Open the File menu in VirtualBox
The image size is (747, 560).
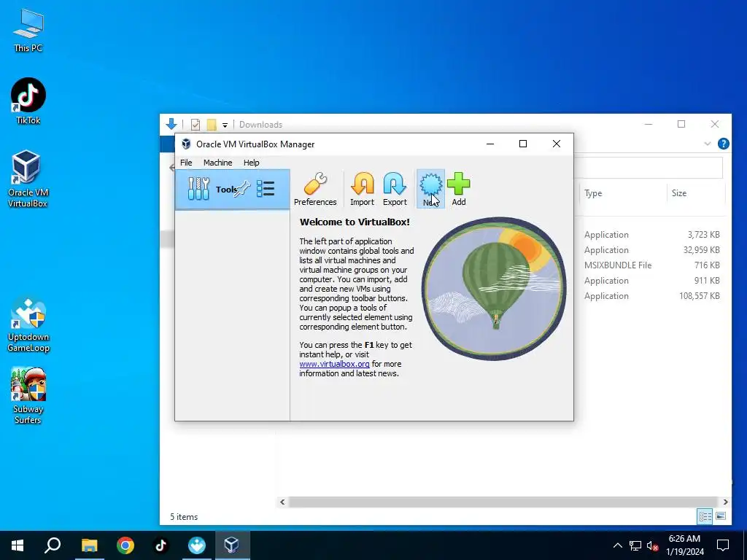186,163
